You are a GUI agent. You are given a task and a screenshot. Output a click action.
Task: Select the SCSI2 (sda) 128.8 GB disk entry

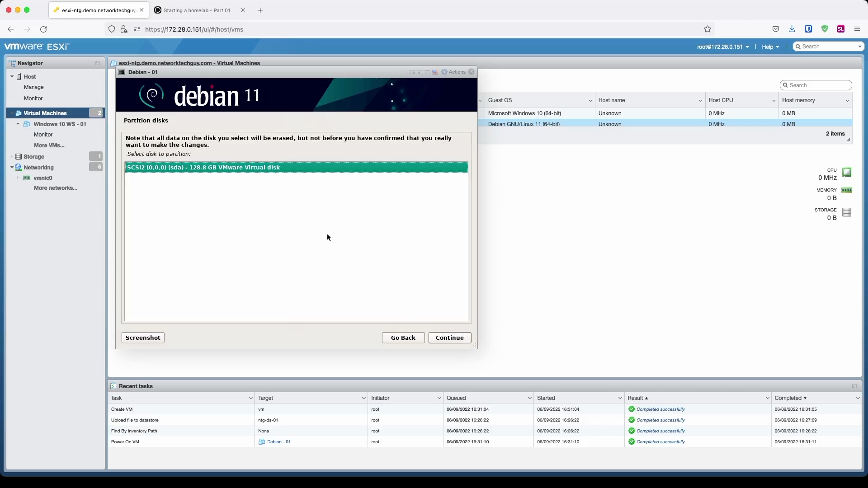(x=297, y=168)
